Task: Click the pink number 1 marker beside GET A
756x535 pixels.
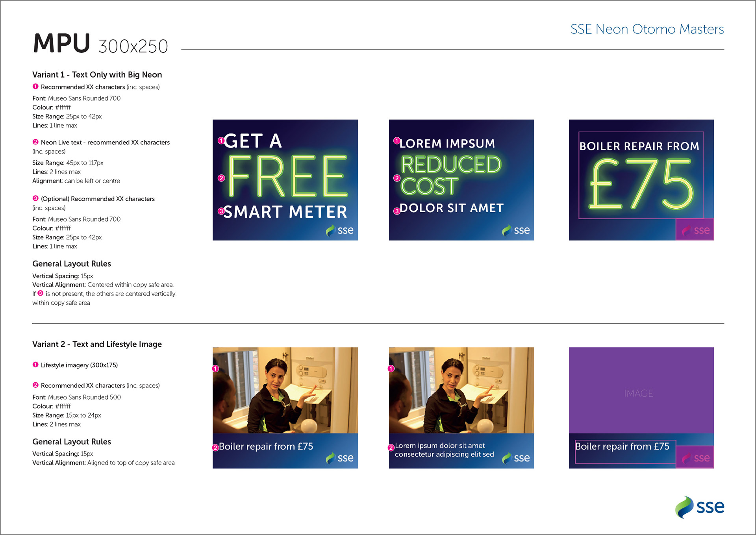Action: click(221, 141)
